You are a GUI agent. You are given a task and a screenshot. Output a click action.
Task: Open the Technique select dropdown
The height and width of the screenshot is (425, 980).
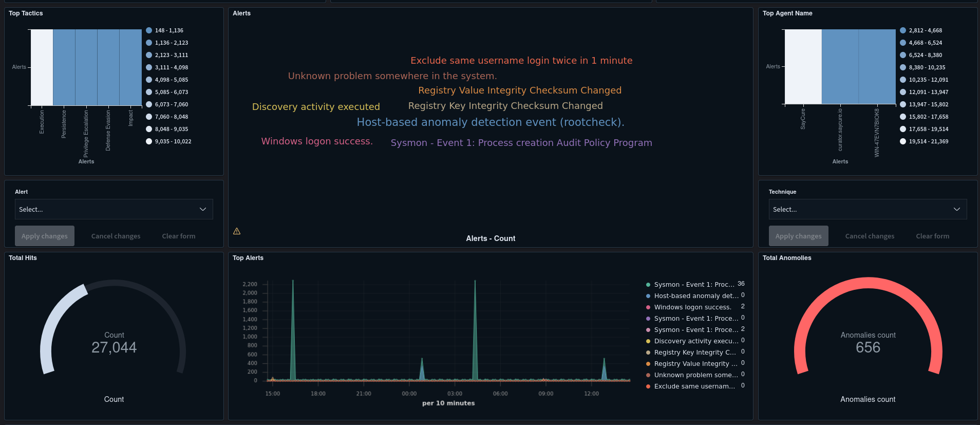[x=867, y=209]
